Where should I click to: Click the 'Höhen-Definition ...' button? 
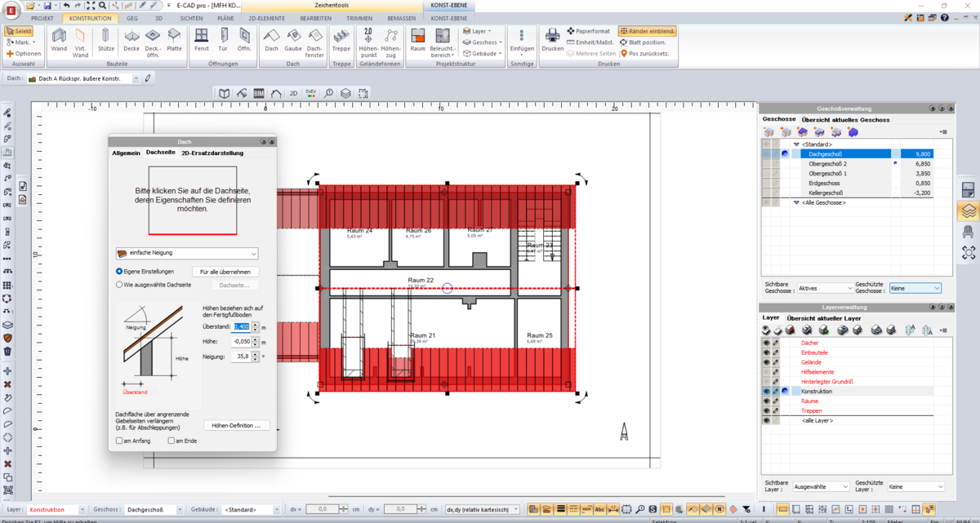coord(236,426)
